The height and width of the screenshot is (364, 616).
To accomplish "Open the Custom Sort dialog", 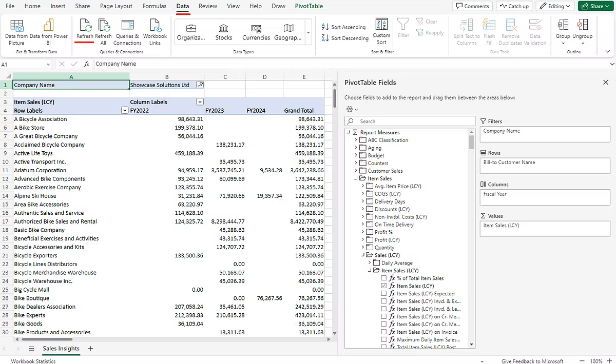I will (x=381, y=31).
